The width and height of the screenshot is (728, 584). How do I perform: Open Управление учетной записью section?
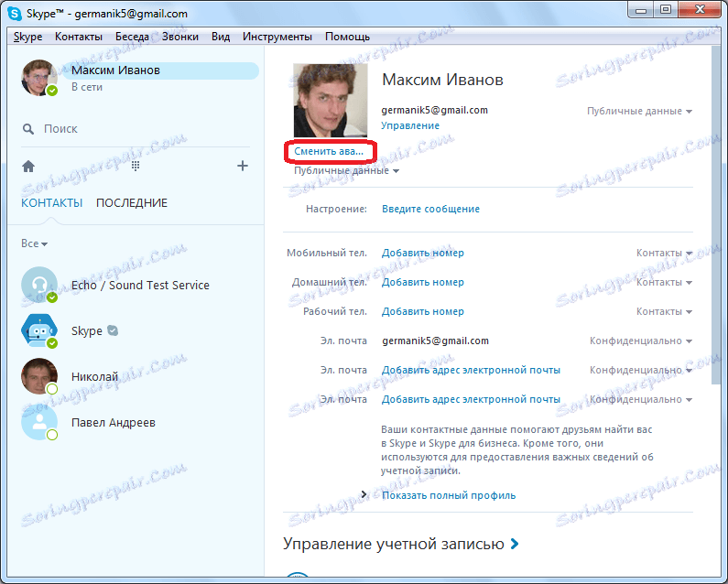(x=401, y=544)
